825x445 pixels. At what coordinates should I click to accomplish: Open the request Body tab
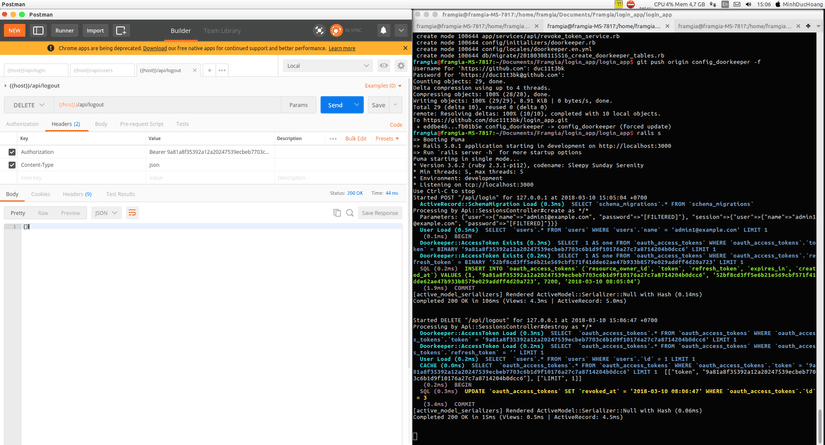click(101, 124)
